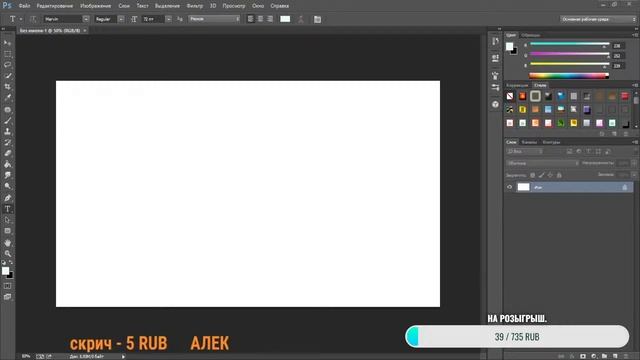Open the layer kind filter dropdown

[525, 151]
